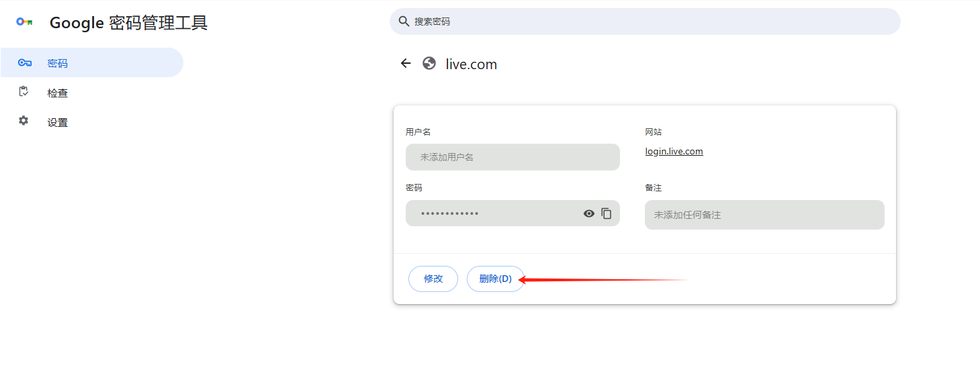Click the 密码 label above the password field
Viewport: 980px width, 386px height.
coord(414,188)
